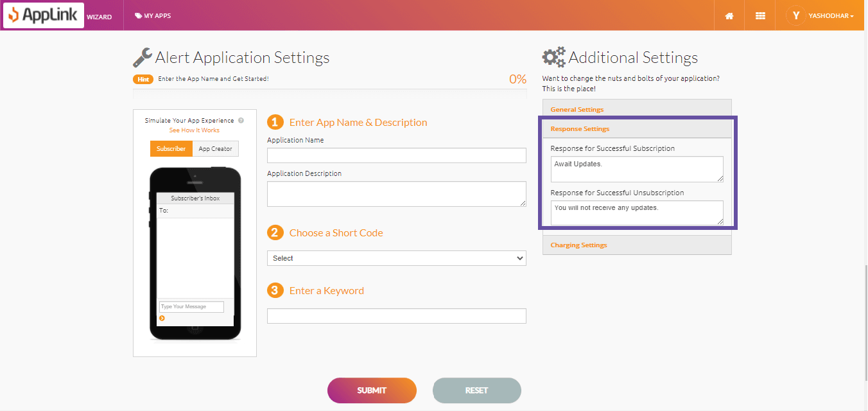Click the Enter App Name & Description heading
Image resolution: width=868 pixels, height=411 pixels.
point(358,123)
